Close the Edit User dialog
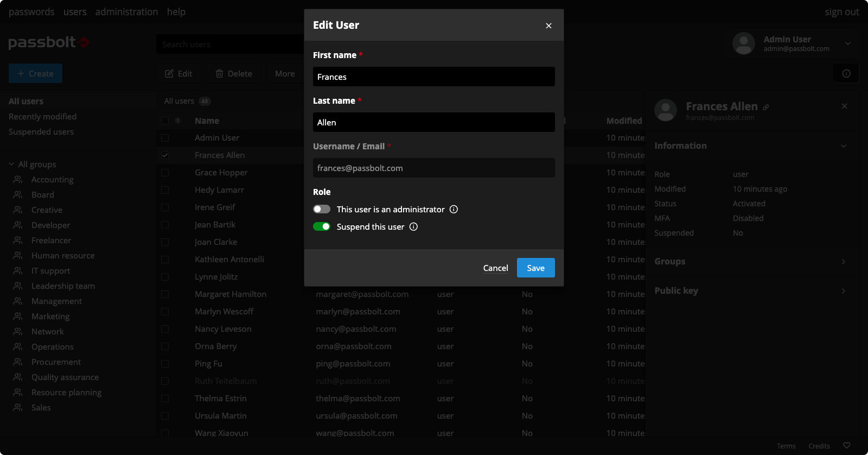This screenshot has height=455, width=868. coord(548,26)
